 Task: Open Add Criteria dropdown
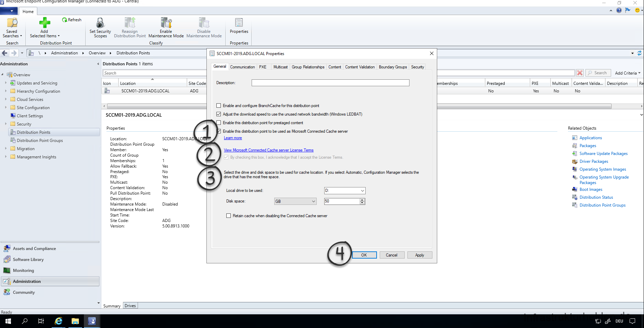point(628,73)
